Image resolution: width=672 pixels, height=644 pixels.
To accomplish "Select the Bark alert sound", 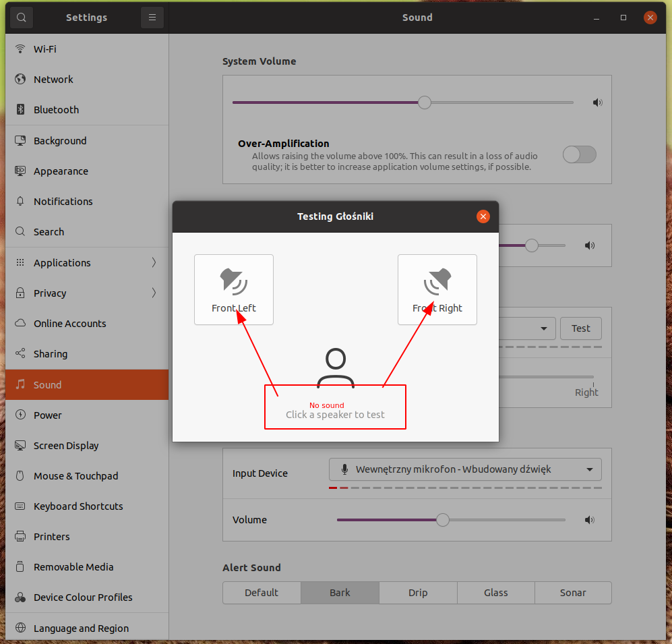I will point(340,593).
